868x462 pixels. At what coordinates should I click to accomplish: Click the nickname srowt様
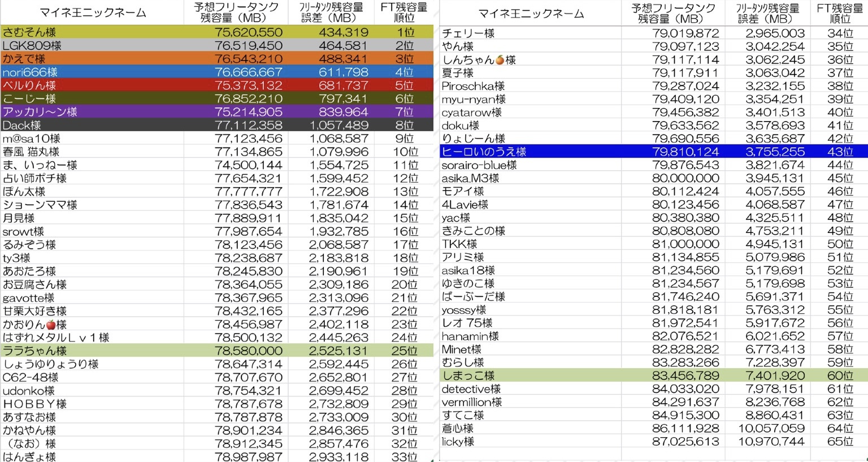pyautogui.click(x=23, y=231)
